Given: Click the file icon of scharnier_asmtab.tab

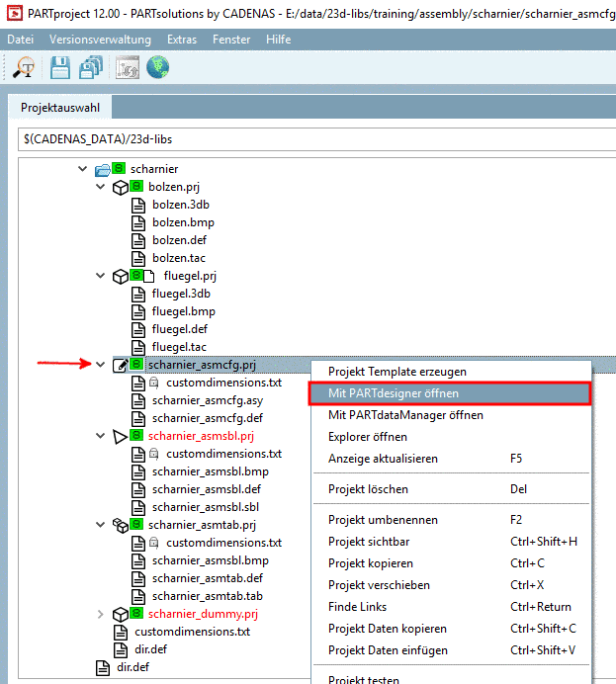Looking at the screenshot, I should coord(138,597).
